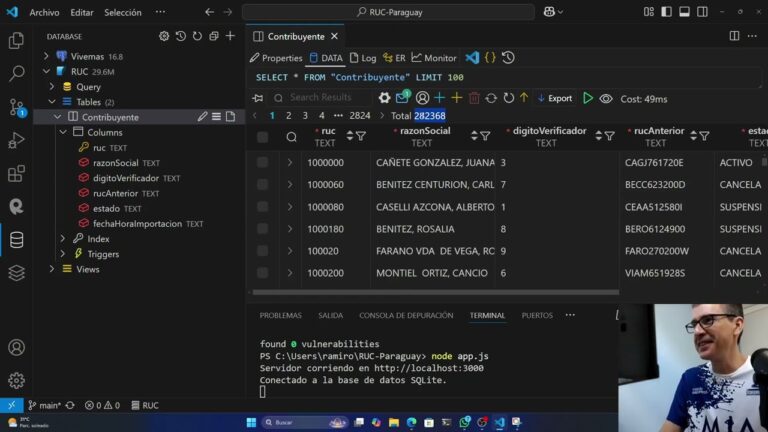Toggle the primary side bar layout icon
The height and width of the screenshot is (432, 768).
point(667,12)
